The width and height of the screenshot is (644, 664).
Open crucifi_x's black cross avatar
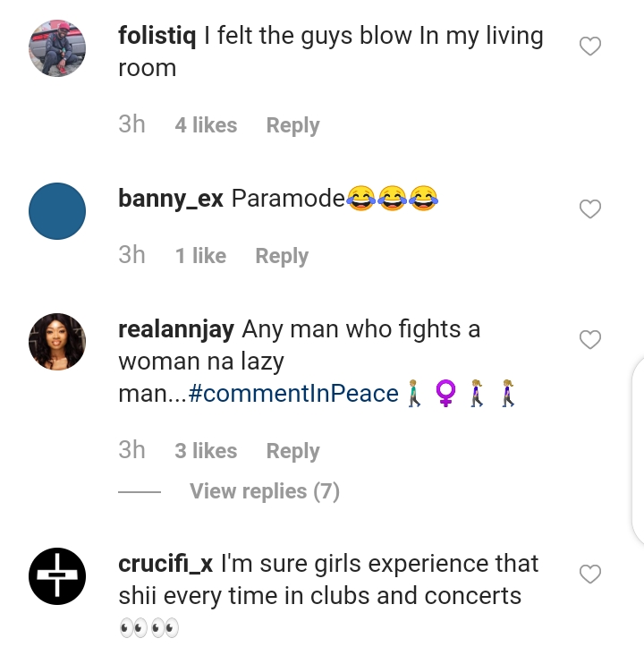click(x=57, y=575)
